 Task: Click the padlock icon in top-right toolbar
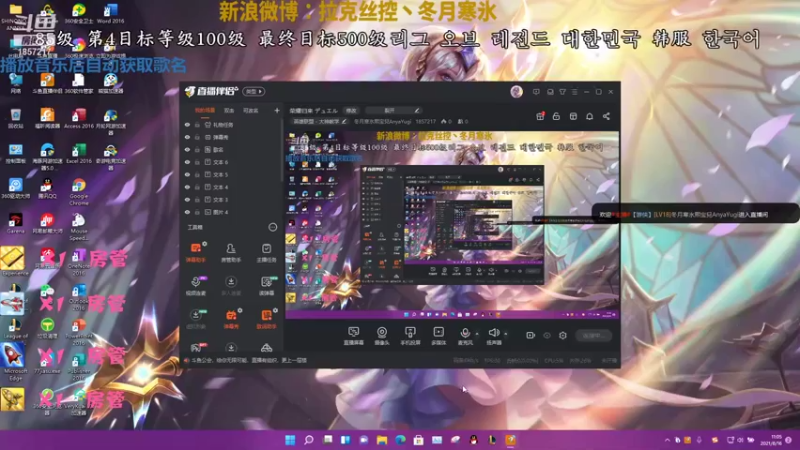[x=556, y=116]
